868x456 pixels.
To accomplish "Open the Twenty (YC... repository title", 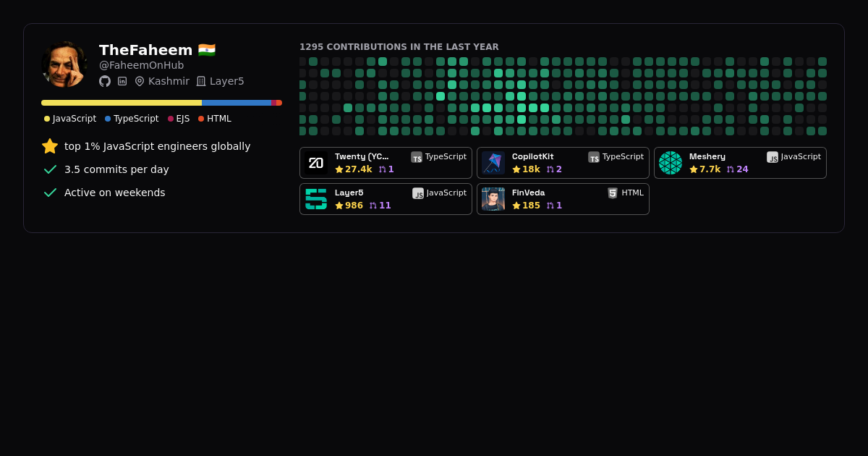I will 362,156.
